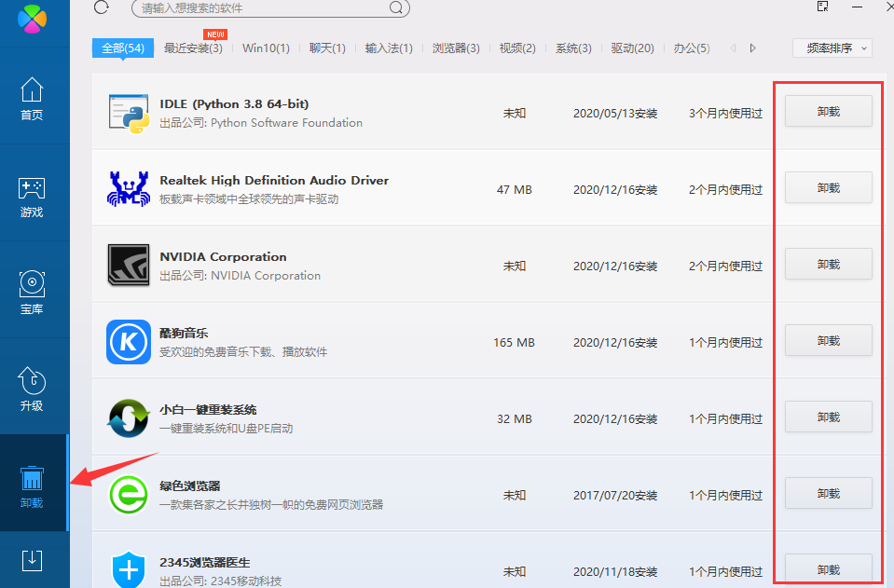The height and width of the screenshot is (588, 894).
Task: Uninstall 酷狗音乐
Action: coord(829,340)
